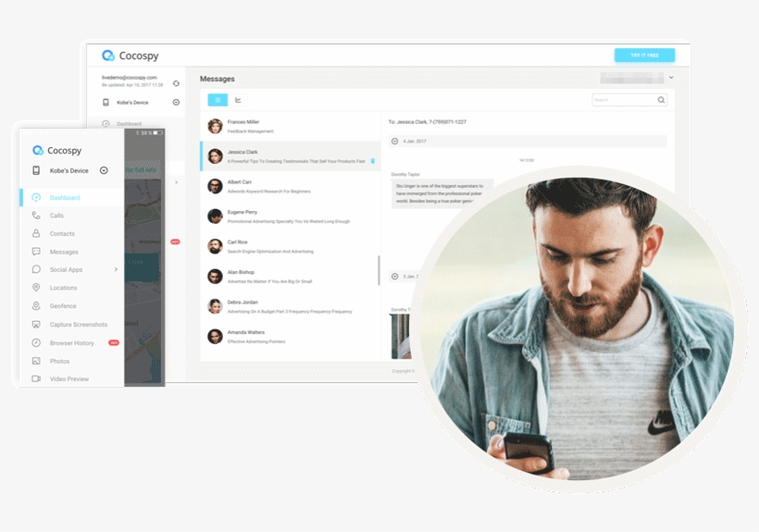Viewport: 759px width, 532px height.
Task: Click Dashboard in the desktop sidebar
Action: 129,124
